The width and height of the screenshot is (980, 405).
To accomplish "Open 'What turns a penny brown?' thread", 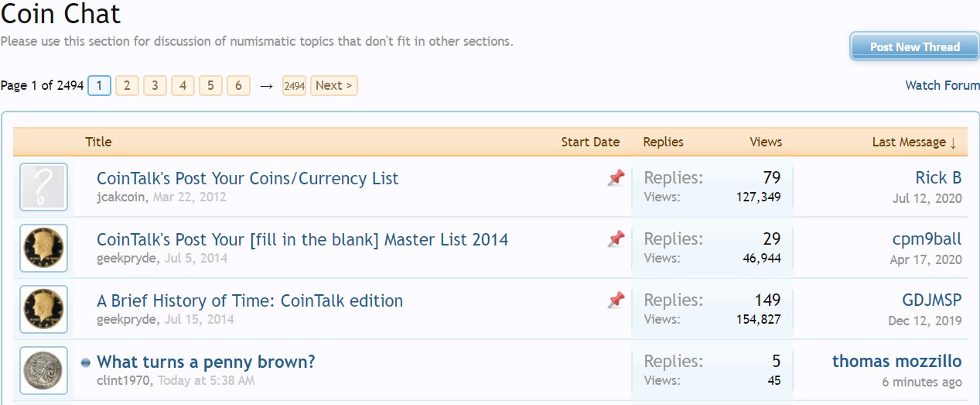I will [x=206, y=362].
